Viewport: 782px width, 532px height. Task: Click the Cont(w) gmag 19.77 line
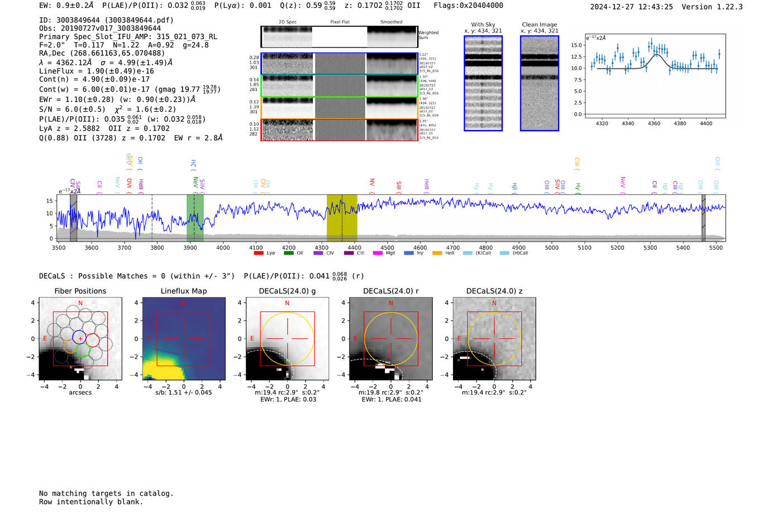tap(130, 89)
